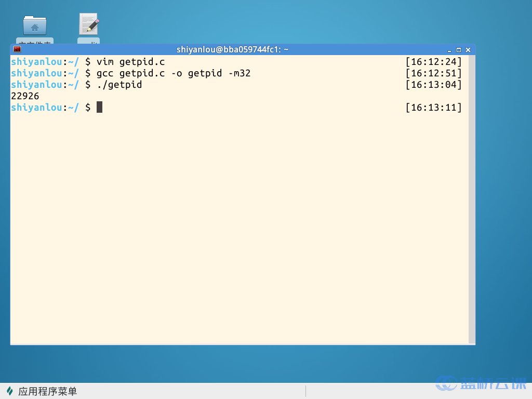Close the terminal window
The height and width of the screenshot is (399, 532).
[x=468, y=50]
